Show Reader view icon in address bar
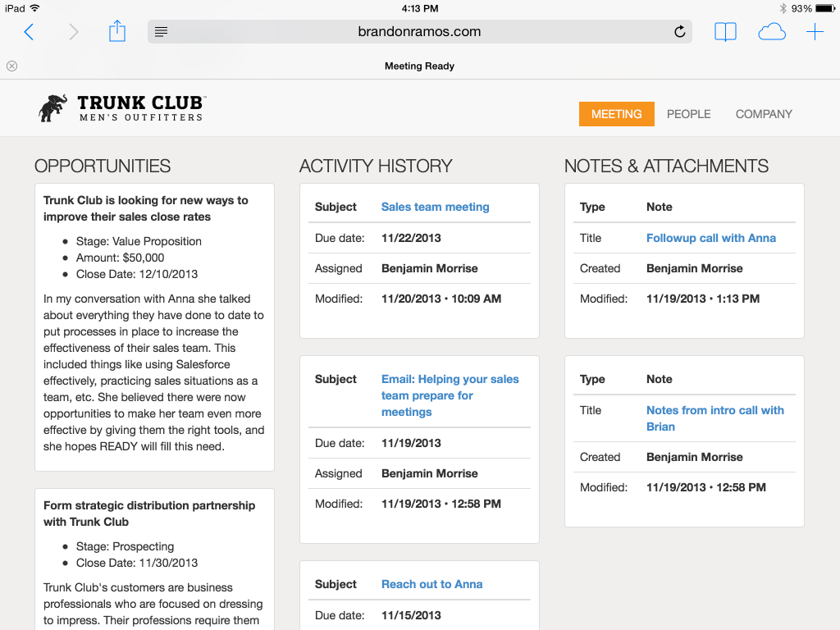 (x=162, y=32)
